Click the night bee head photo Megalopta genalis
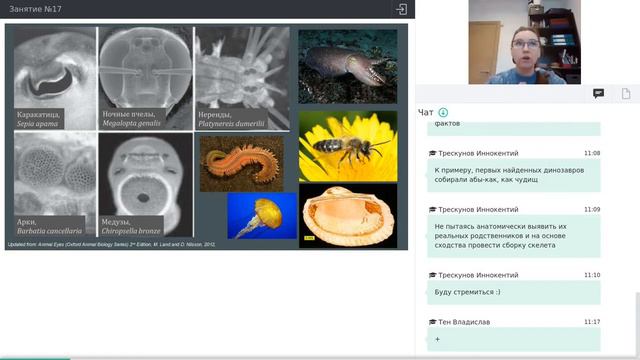This screenshot has width=640, height=360. click(145, 78)
